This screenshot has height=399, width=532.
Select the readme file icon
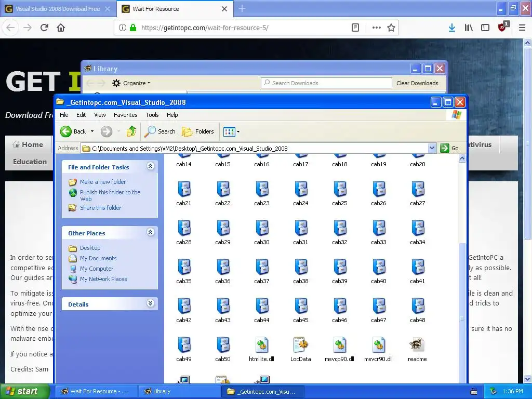417,344
